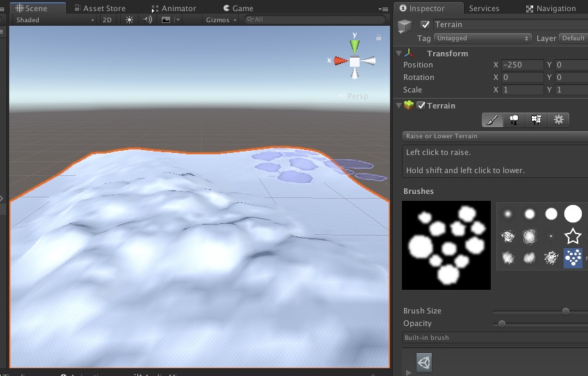Click the scene search field
The height and width of the screenshot is (376, 588).
pyautogui.click(x=314, y=19)
